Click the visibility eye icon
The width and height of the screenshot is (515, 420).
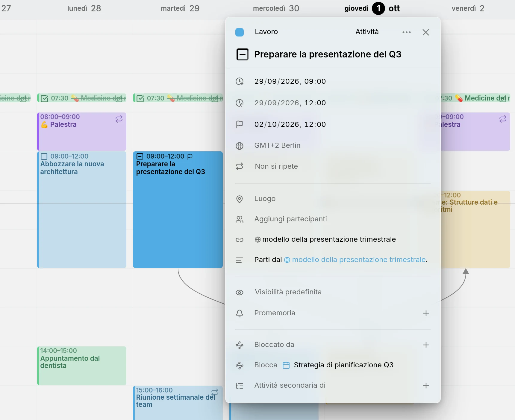pyautogui.click(x=240, y=293)
